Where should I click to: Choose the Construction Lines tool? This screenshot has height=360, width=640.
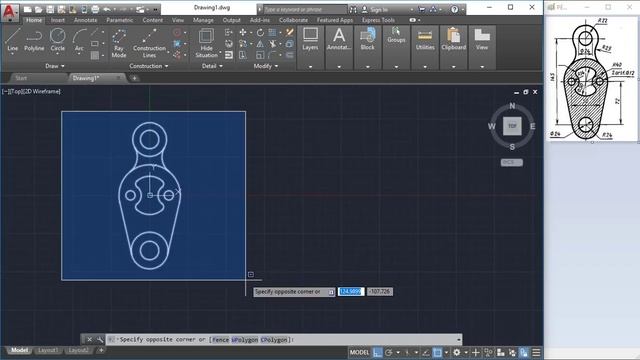tap(149, 43)
